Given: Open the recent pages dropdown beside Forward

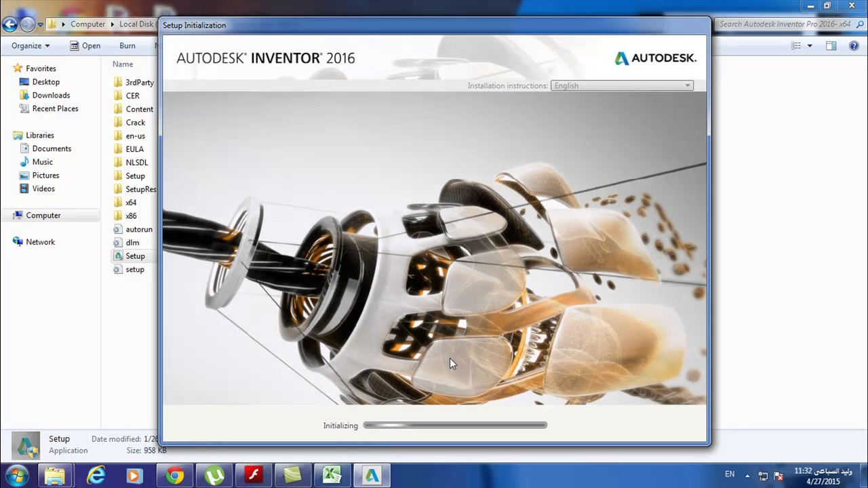Looking at the screenshot, I should coord(40,24).
